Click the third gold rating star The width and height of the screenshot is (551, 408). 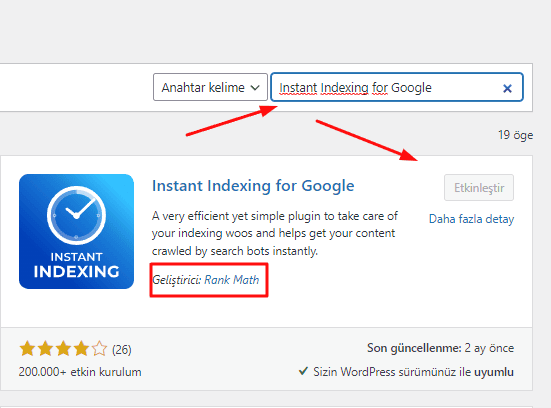[x=63, y=349]
